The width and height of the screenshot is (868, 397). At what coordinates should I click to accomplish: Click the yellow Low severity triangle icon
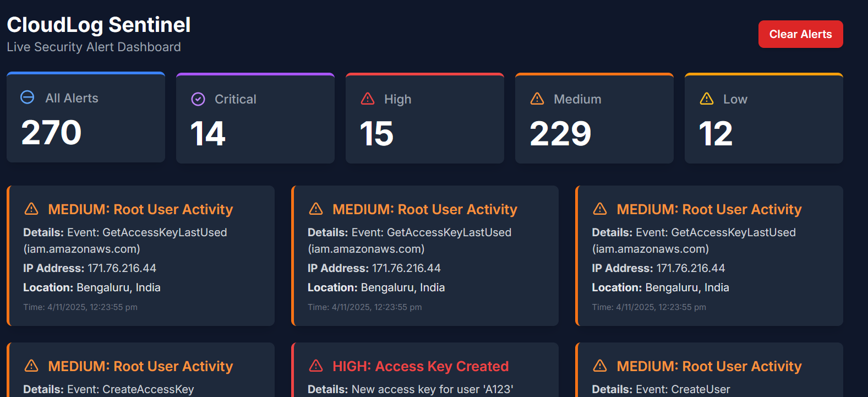pyautogui.click(x=707, y=99)
